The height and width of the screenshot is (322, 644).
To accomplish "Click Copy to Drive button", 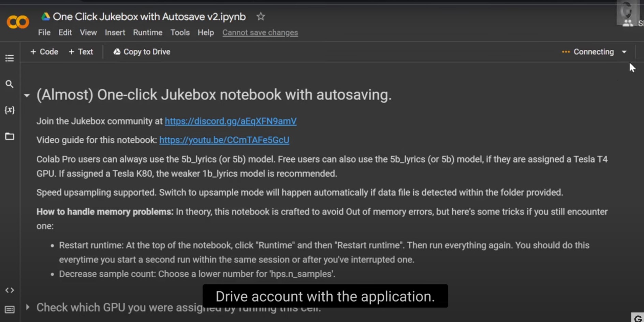I will [x=142, y=52].
